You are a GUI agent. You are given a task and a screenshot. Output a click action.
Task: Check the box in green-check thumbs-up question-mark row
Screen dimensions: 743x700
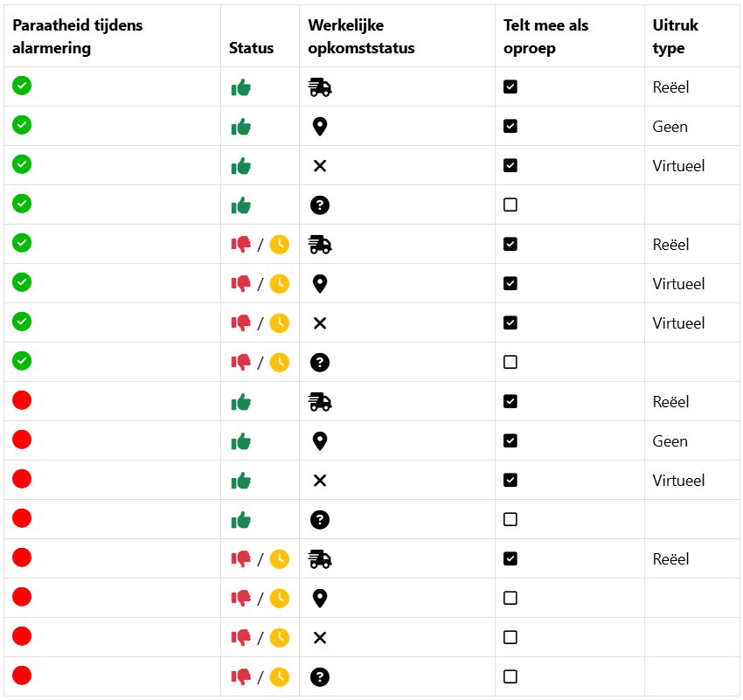[x=510, y=204]
